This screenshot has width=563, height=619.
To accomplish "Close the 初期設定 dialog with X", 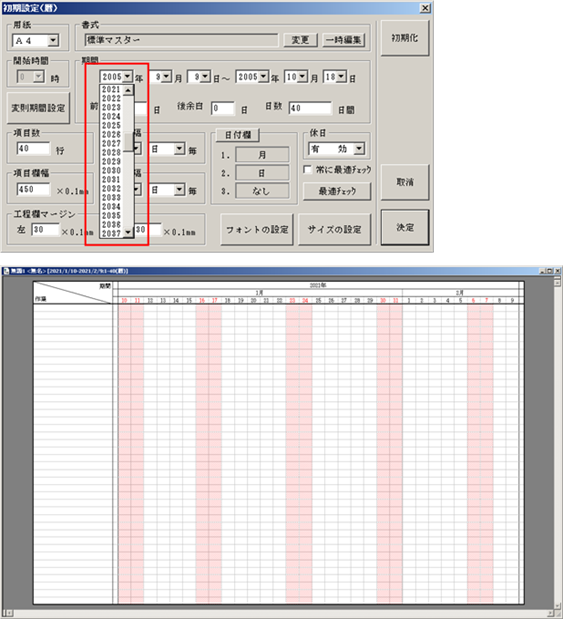I will [425, 8].
